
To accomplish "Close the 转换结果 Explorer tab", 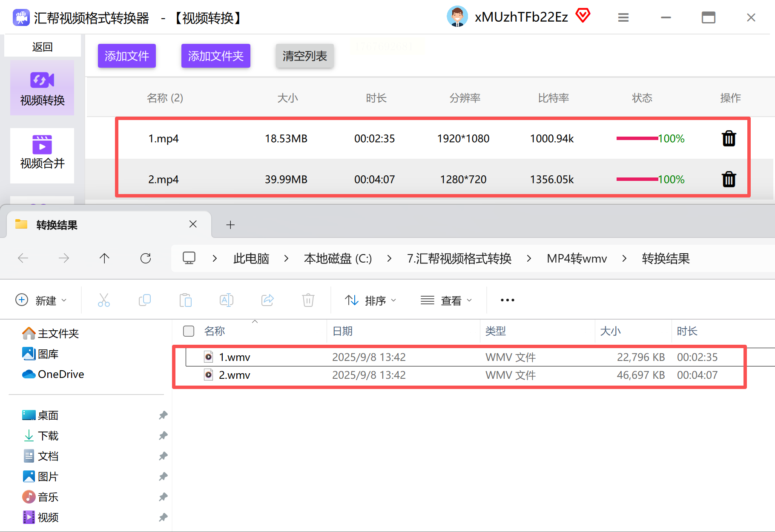I will click(193, 224).
